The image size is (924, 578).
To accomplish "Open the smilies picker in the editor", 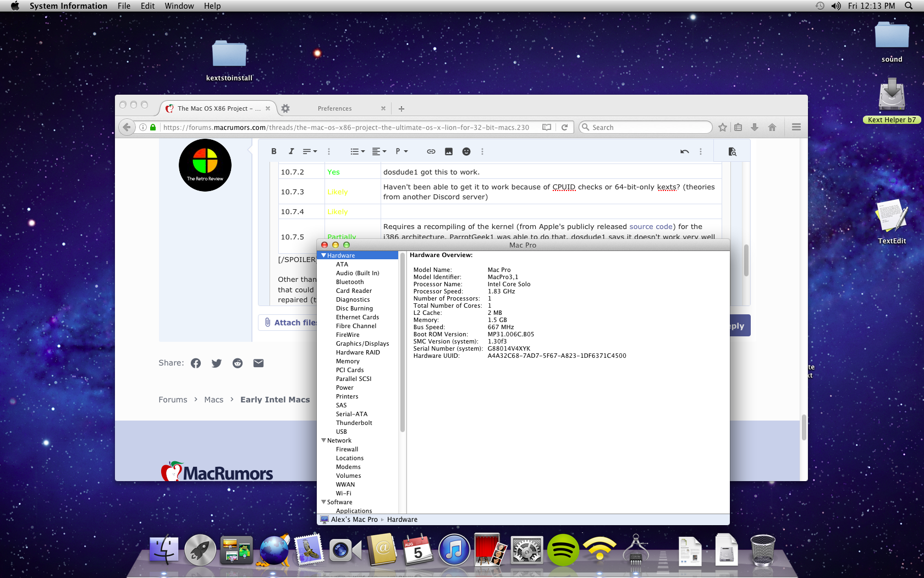I will coord(466,151).
